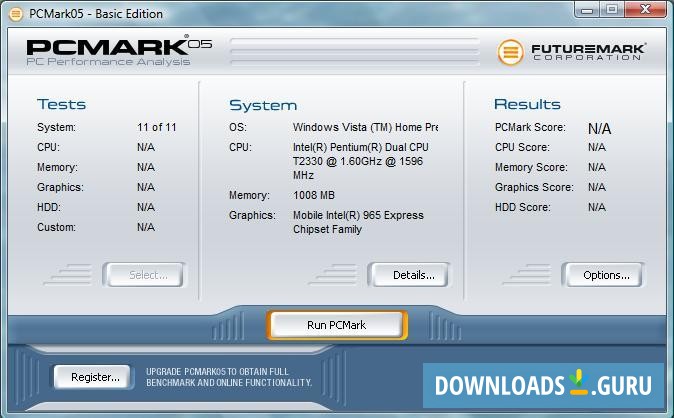674x418 pixels.
Task: Click Run PCMark button
Action: pyautogui.click(x=337, y=325)
